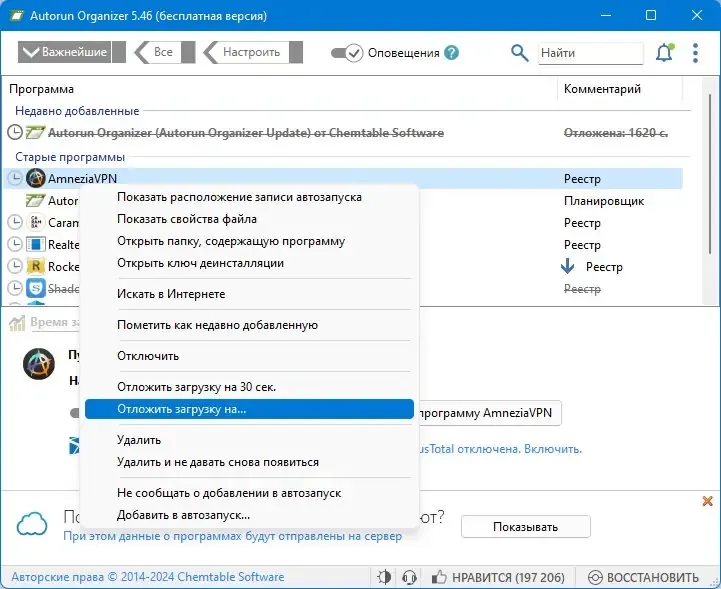Choose Отложить загрузку на 30 сек.
This screenshot has width=721, height=589.
click(249, 387)
